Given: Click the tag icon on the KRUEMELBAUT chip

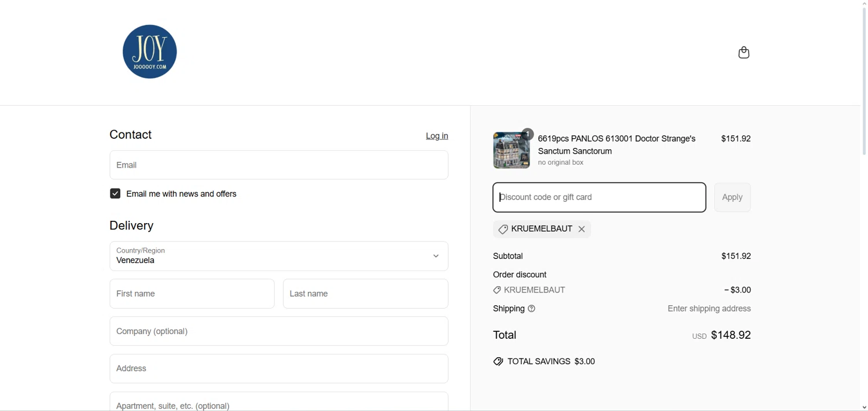Looking at the screenshot, I should coord(503,229).
